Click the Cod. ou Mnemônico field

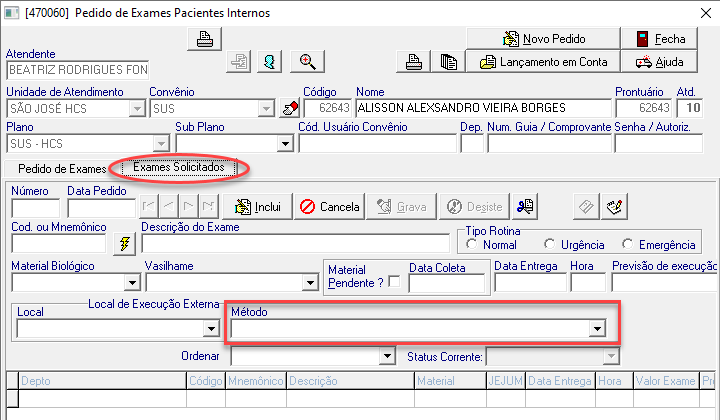(x=58, y=243)
